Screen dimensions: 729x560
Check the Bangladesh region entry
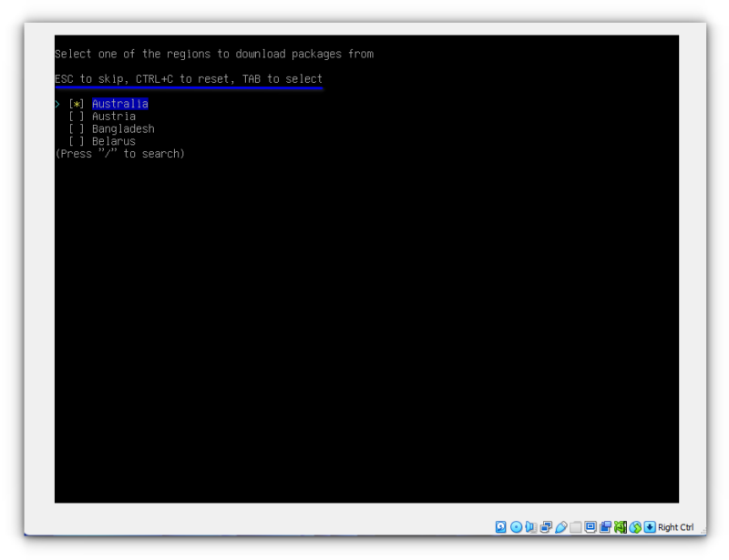click(x=78, y=128)
